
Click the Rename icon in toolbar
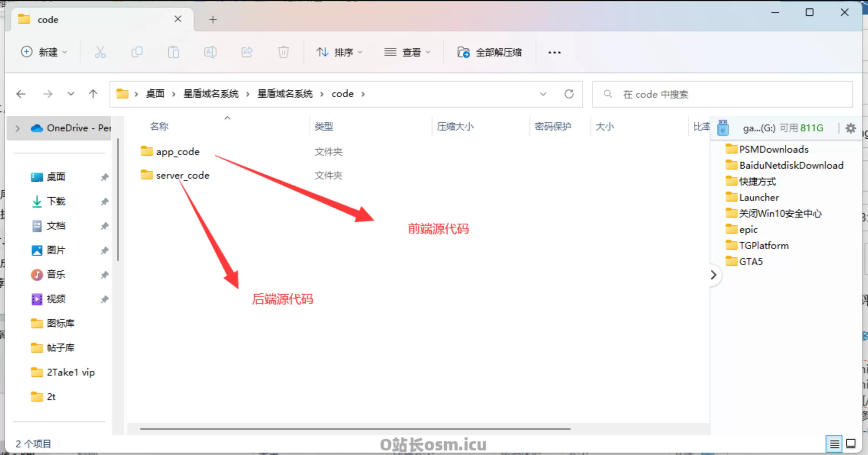(x=210, y=52)
